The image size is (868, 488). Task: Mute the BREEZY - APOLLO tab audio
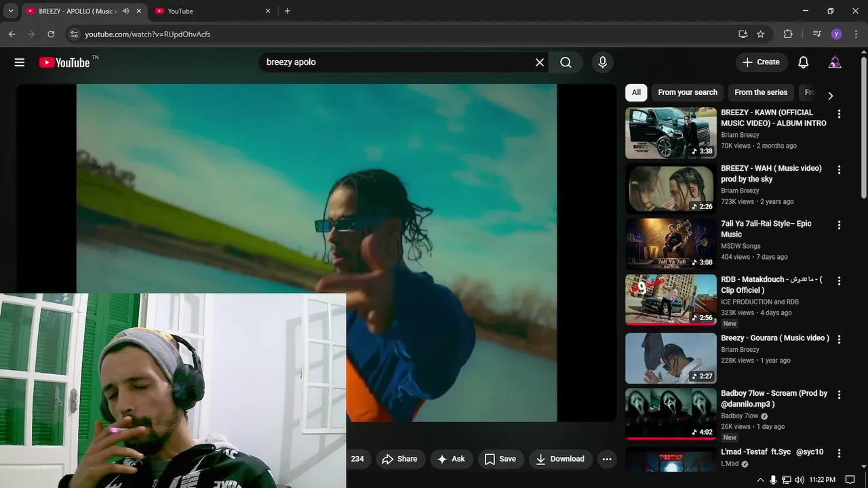tap(125, 11)
